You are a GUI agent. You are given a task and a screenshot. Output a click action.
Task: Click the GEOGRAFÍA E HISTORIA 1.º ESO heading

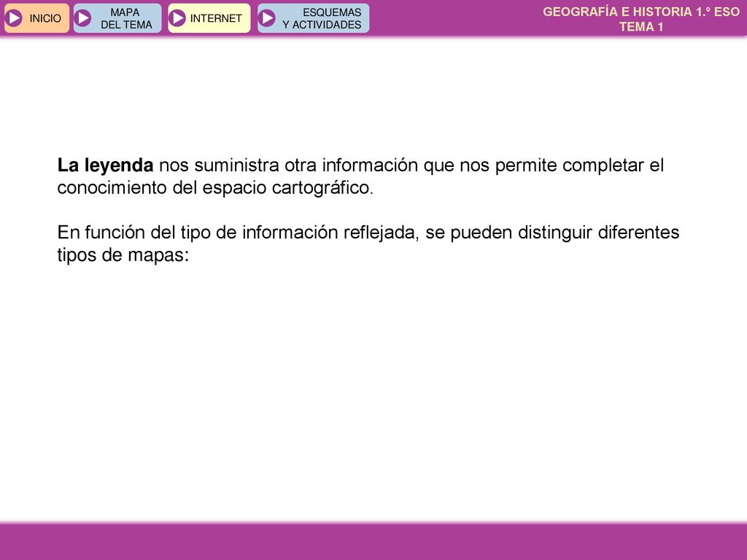pos(641,12)
